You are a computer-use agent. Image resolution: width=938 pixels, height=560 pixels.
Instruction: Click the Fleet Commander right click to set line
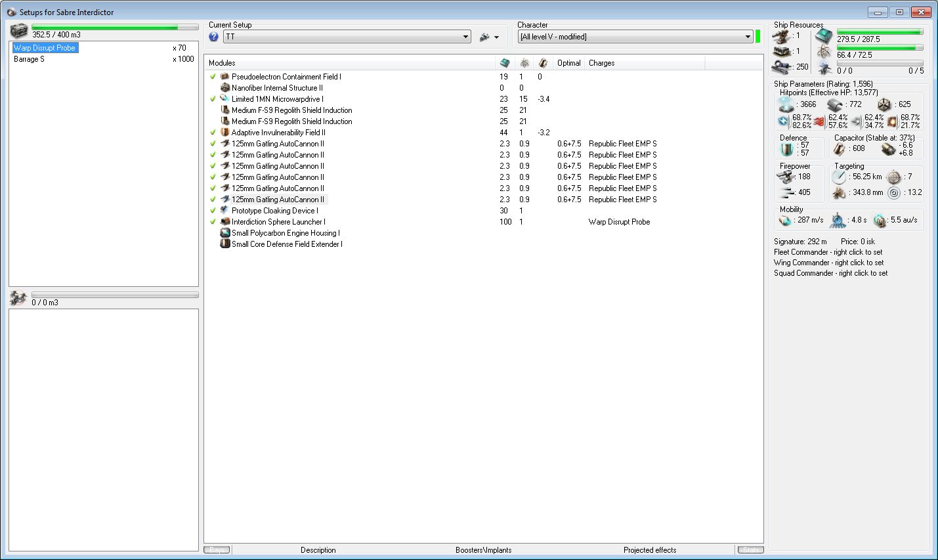pos(828,252)
